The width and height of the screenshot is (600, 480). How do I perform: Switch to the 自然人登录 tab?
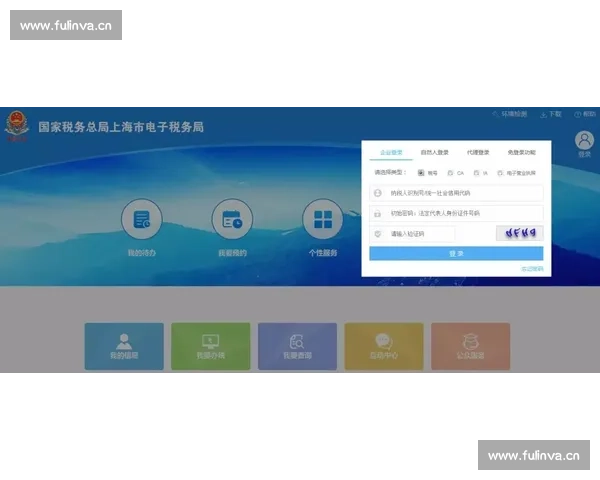click(x=435, y=152)
